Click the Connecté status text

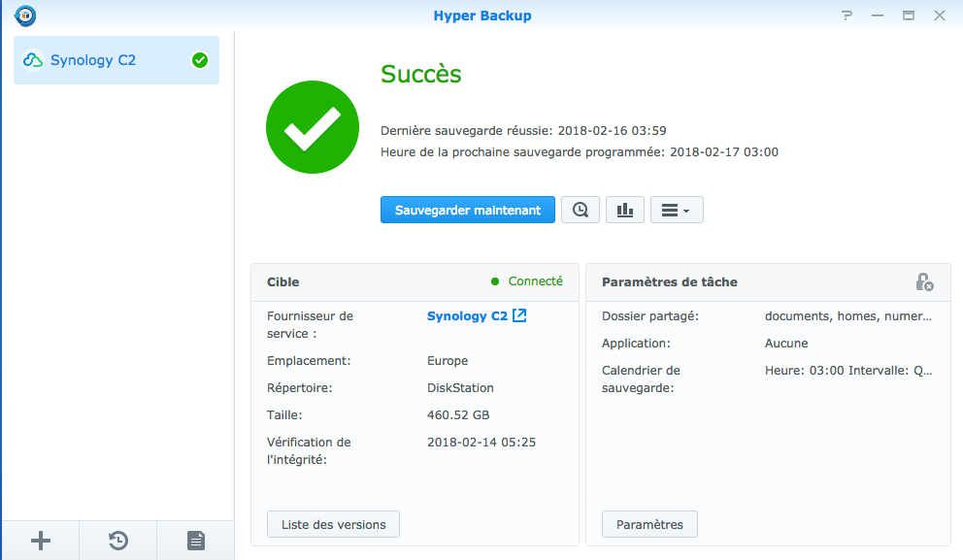(x=536, y=281)
